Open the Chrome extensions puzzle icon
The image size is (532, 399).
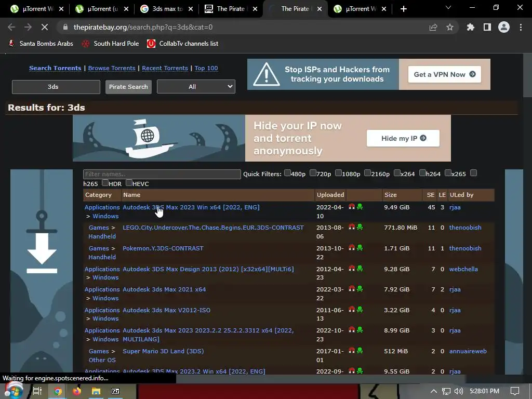[471, 27]
